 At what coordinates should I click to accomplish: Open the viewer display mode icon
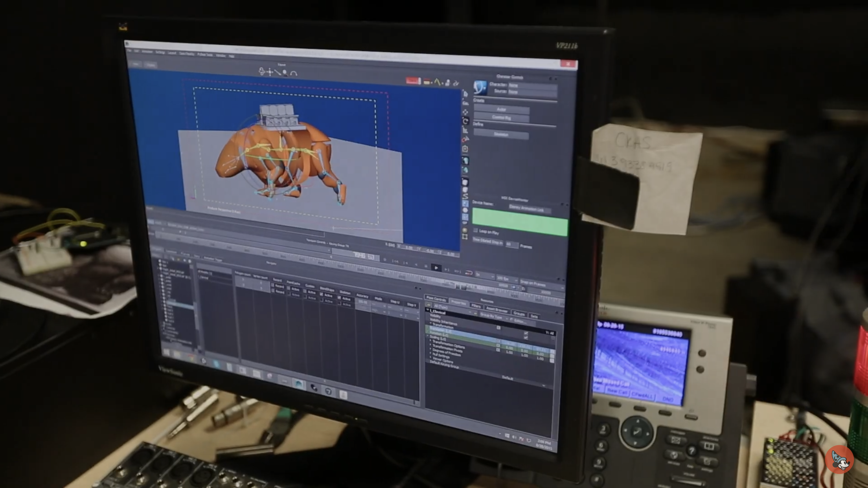[427, 82]
